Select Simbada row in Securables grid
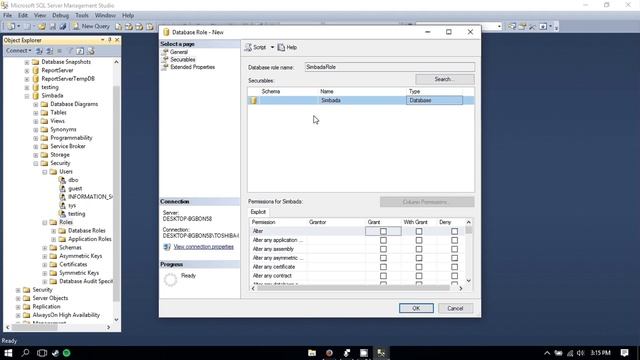 tap(361, 100)
